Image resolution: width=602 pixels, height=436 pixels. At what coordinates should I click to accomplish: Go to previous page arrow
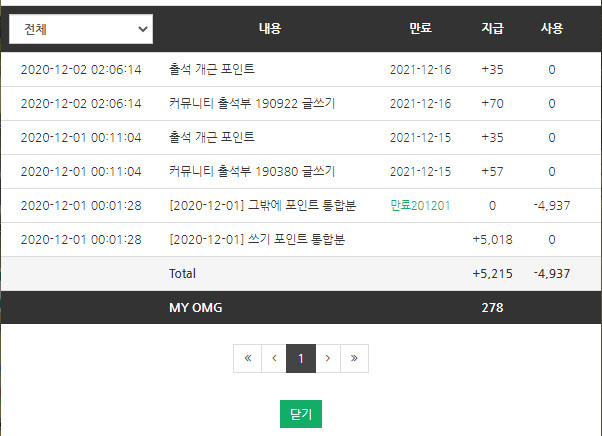click(x=274, y=358)
